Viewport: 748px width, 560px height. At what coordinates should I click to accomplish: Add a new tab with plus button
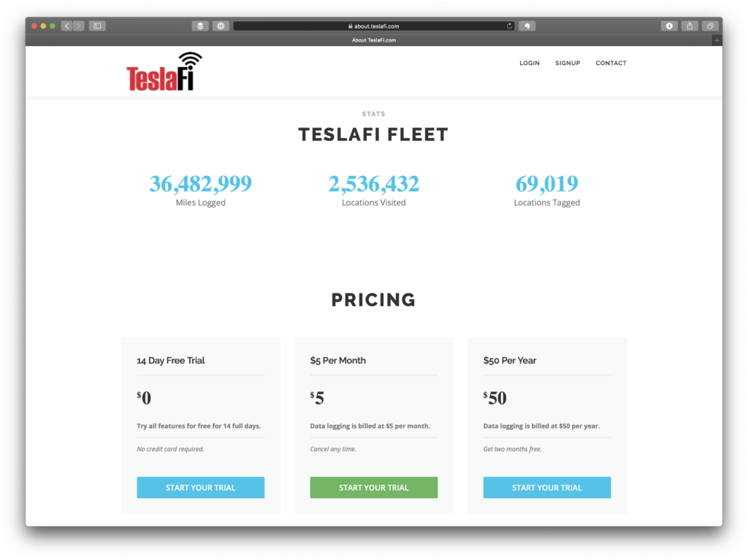point(717,40)
